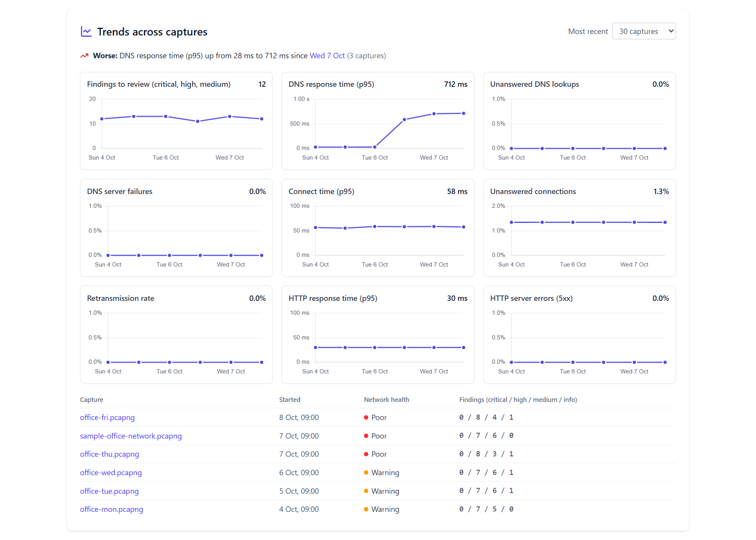Click the Started column header
This screenshot has width=756, height=540.
pos(290,400)
